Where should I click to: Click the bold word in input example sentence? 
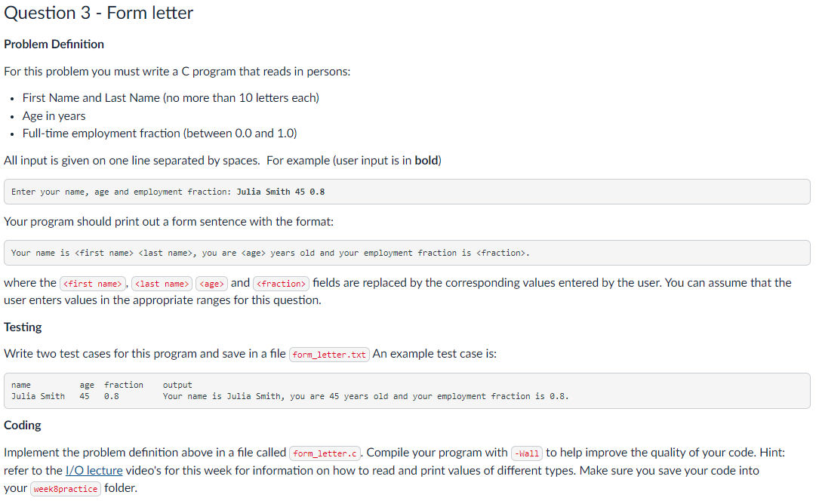pyautogui.click(x=426, y=161)
